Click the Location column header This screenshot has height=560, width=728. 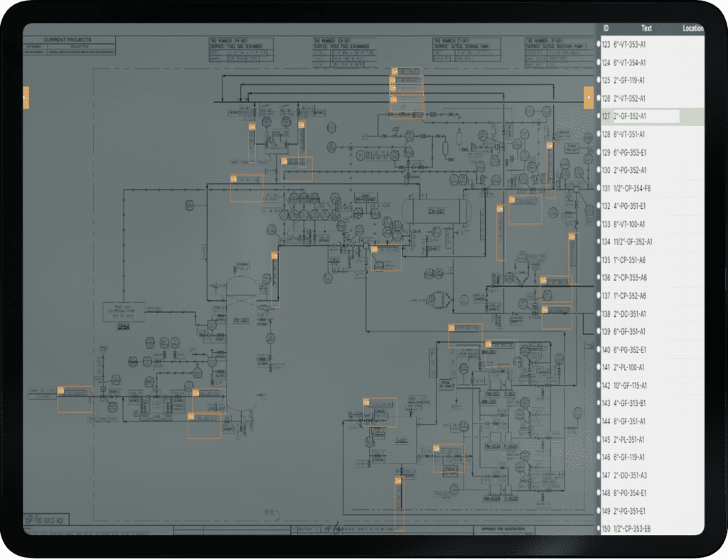[692, 28]
